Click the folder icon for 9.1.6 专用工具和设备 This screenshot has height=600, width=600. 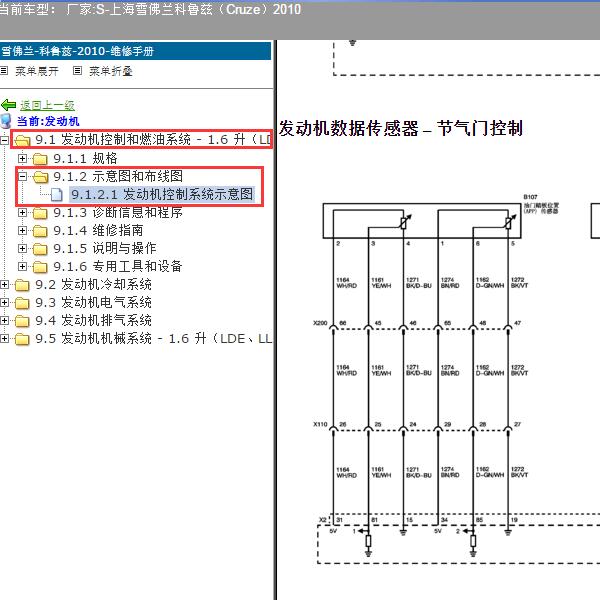pos(40,267)
